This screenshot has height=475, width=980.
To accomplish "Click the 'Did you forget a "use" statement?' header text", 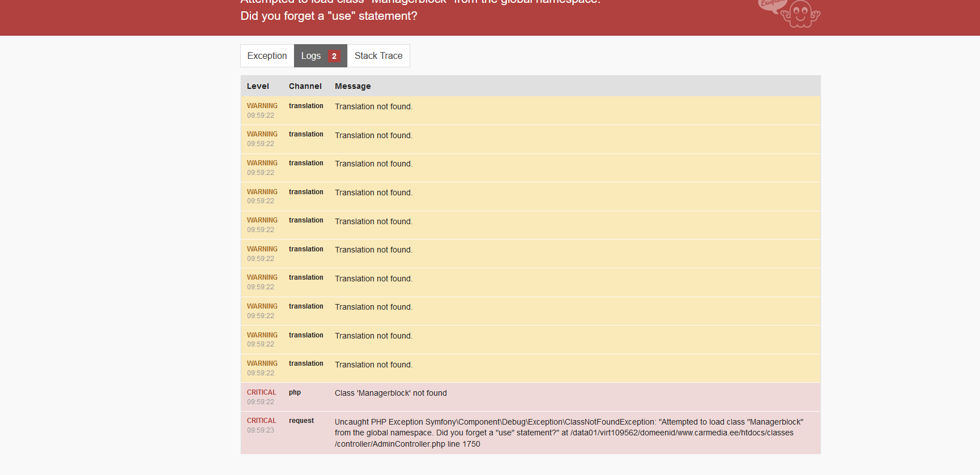I will click(x=329, y=16).
